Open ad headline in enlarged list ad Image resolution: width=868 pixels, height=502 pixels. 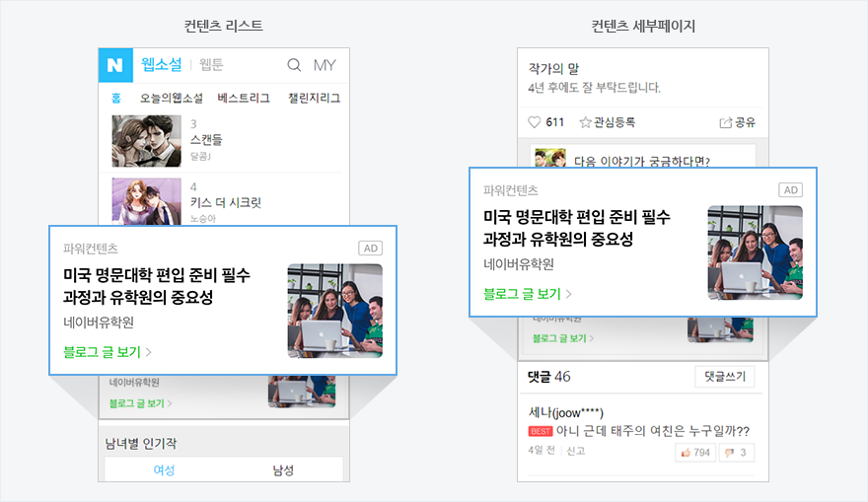tap(157, 286)
